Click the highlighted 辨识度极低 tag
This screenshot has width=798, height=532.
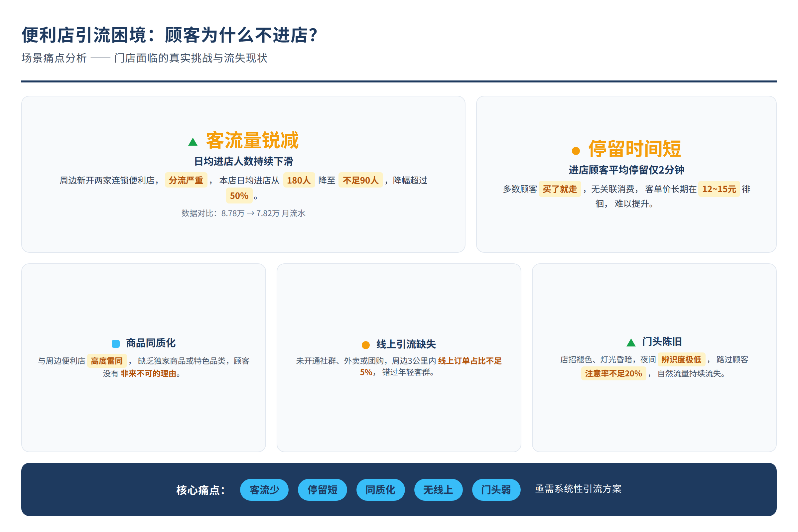[681, 360]
